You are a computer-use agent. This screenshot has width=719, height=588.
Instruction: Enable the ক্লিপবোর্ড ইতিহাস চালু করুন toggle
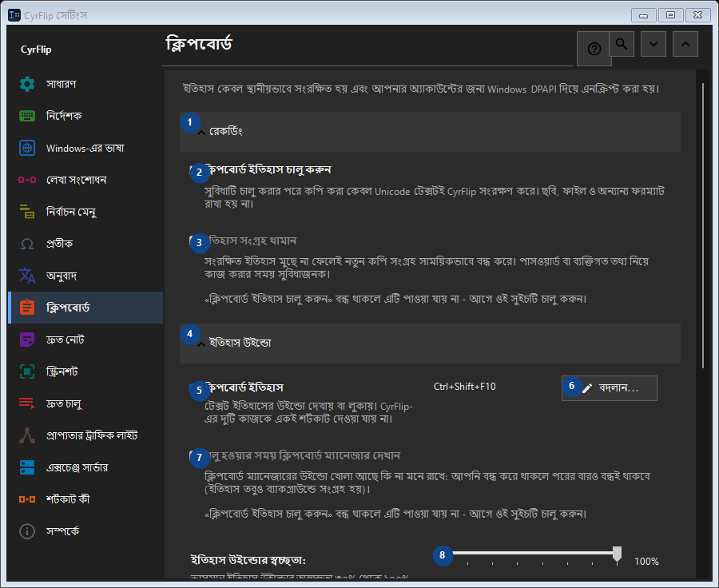click(x=194, y=170)
